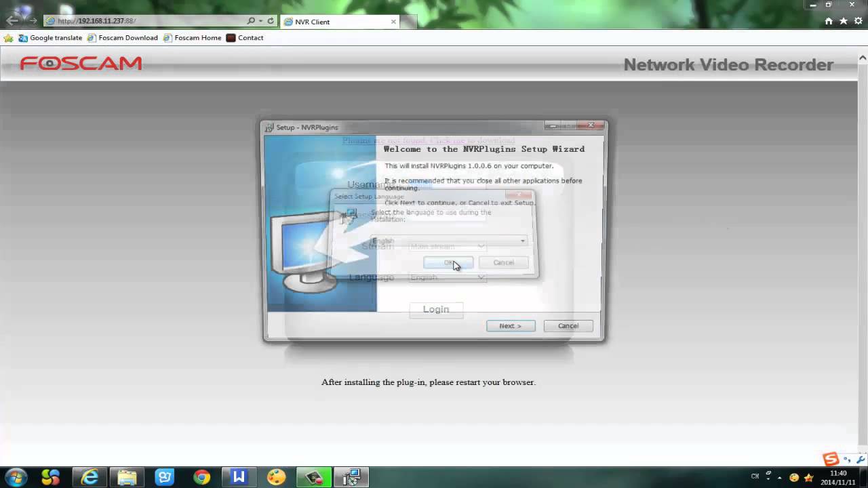Open the Paint palette taskbar icon

(276, 477)
